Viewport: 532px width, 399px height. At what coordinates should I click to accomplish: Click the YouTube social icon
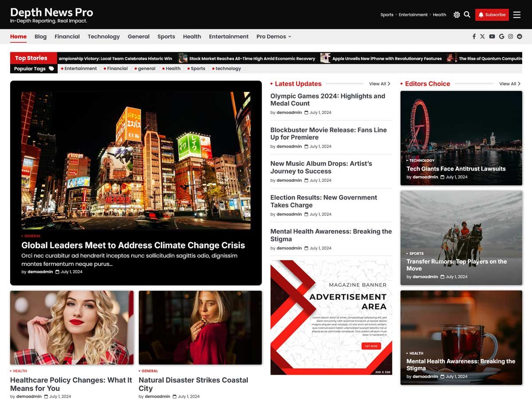(492, 36)
